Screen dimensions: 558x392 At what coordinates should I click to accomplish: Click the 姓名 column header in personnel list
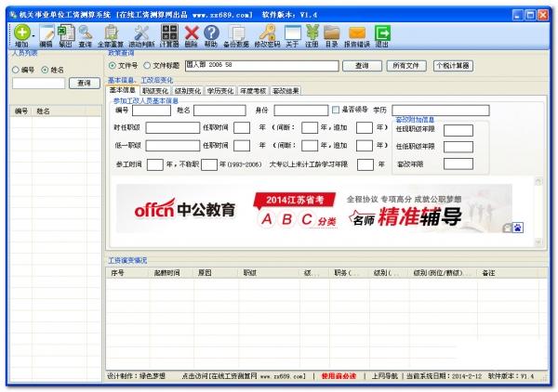[x=59, y=111]
